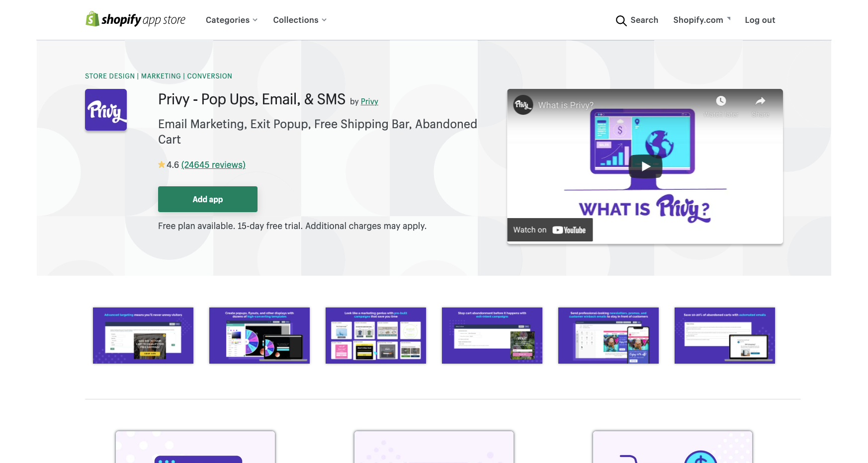
Task: Click Log out
Action: click(x=760, y=20)
